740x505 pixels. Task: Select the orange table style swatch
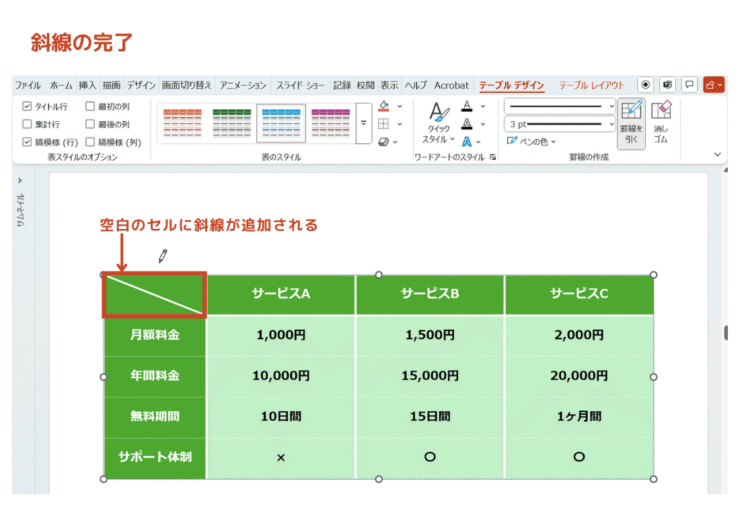tap(182, 123)
